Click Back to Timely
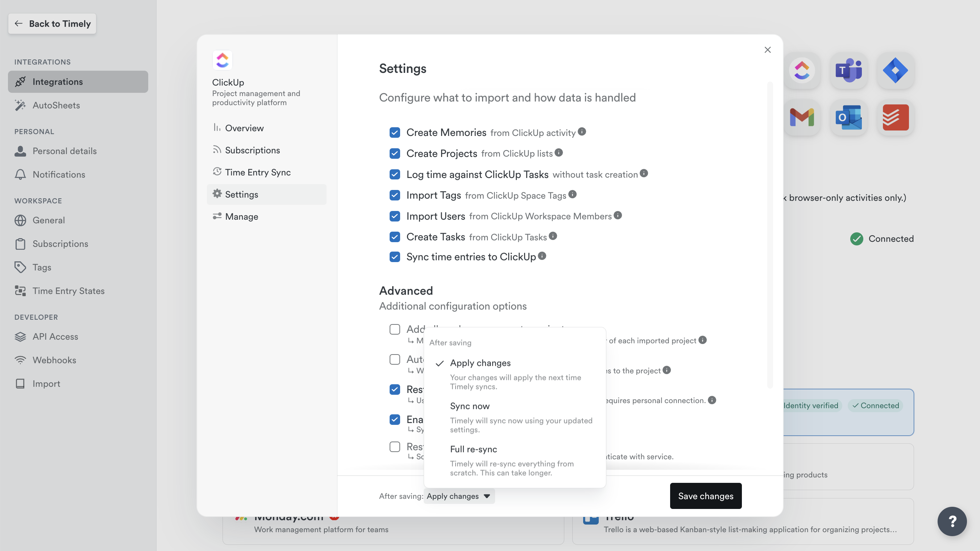The width and height of the screenshot is (980, 551). (x=52, y=23)
